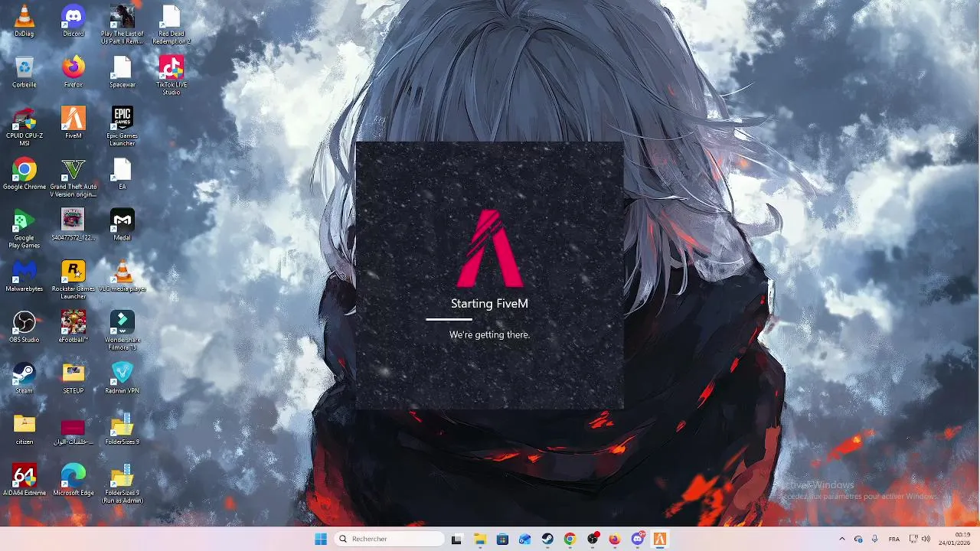980x551 pixels.
Task: Select the eFootball desktop shortcut
Action: click(73, 327)
